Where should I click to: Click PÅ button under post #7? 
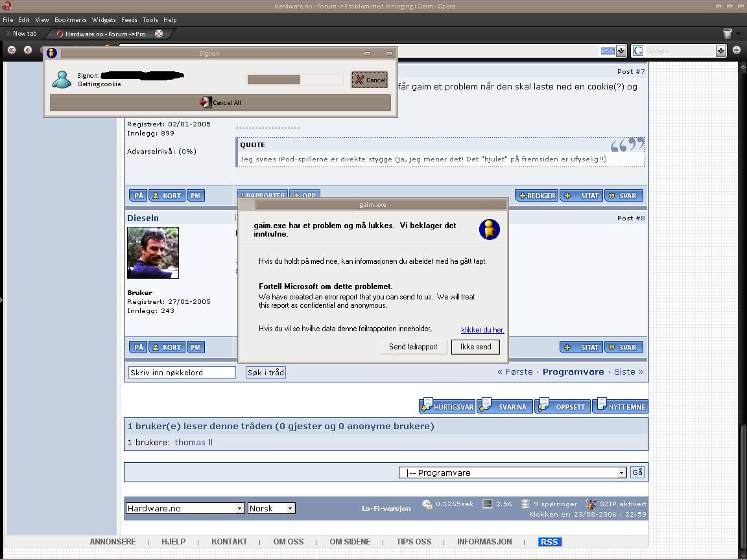(138, 196)
